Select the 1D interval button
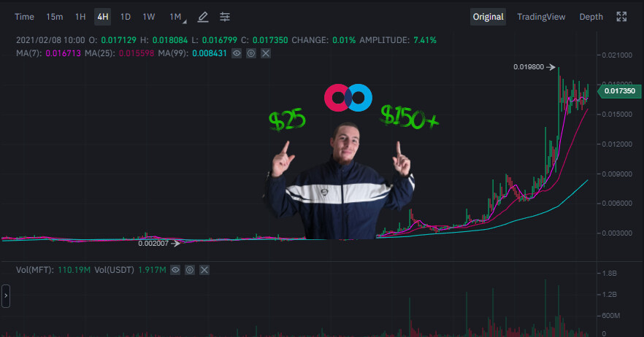644x337 pixels. 126,17
